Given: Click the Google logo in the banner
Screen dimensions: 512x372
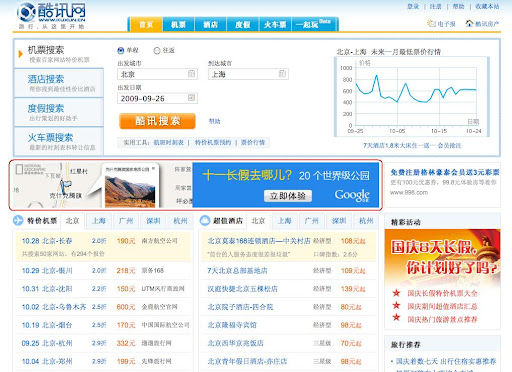Looking at the screenshot, I should coord(352,195).
